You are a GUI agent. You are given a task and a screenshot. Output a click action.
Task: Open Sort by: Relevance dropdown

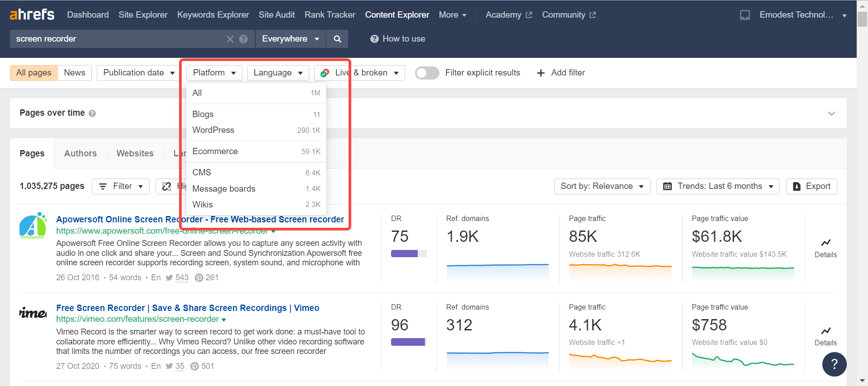coord(602,186)
